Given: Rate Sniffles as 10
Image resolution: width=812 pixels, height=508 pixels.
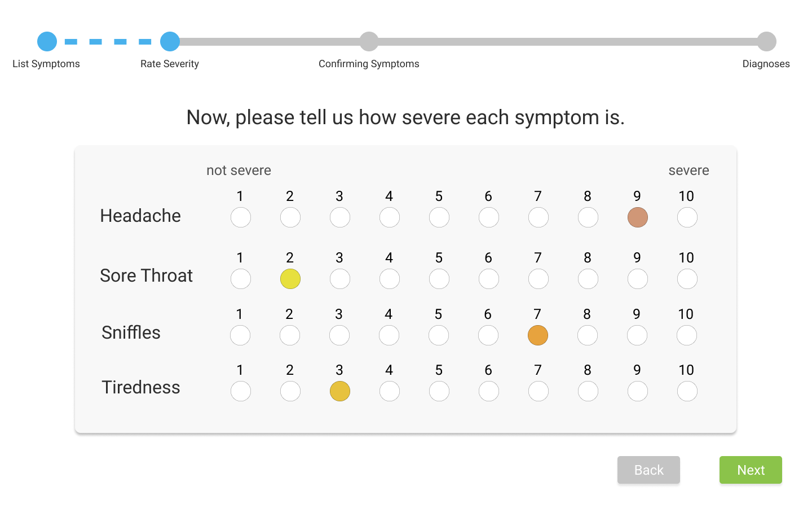Looking at the screenshot, I should pyautogui.click(x=687, y=335).
